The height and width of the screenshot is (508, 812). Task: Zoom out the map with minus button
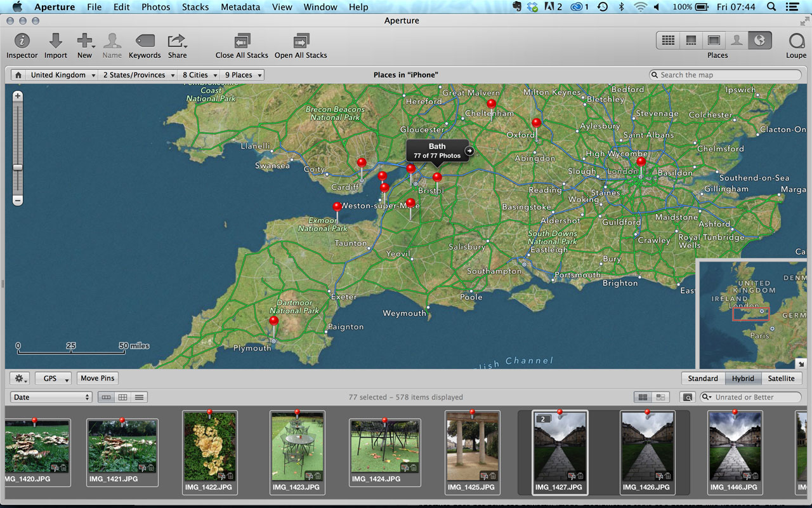pyautogui.click(x=18, y=201)
